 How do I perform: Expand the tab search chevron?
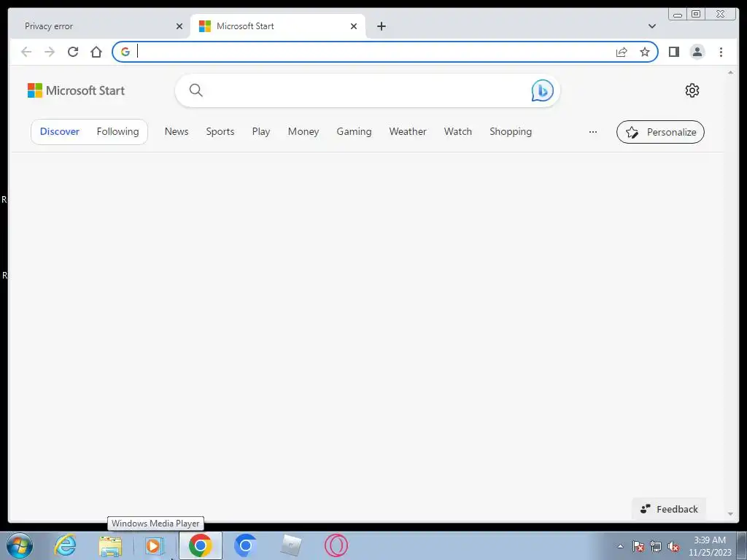651,26
